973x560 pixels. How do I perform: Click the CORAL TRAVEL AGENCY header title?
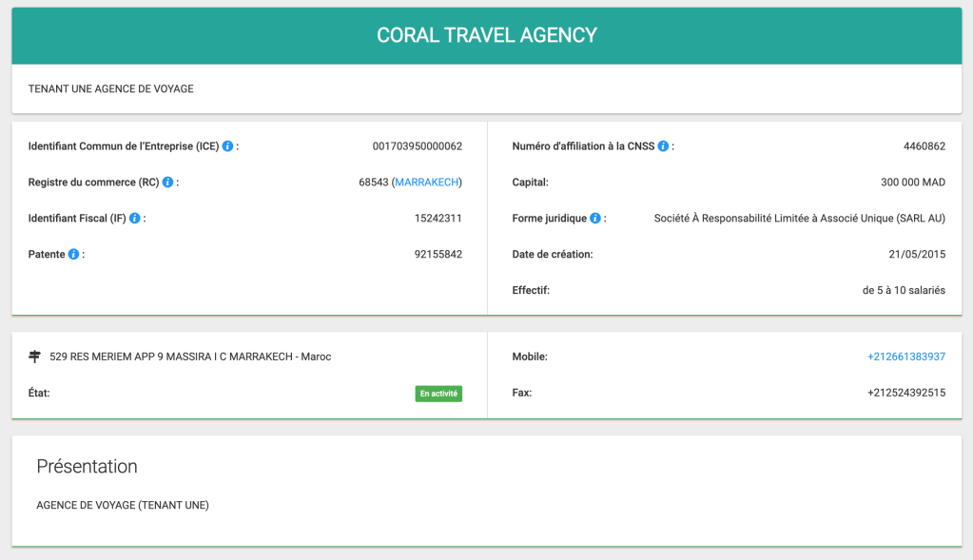click(486, 36)
